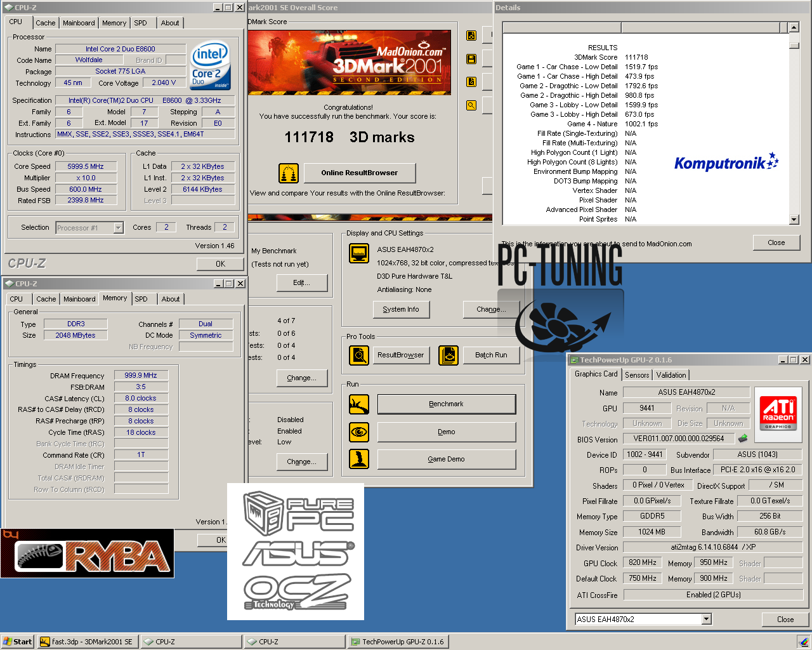This screenshot has height=650, width=812.
Task: Click the Details list scroll-up arrow
Action: [x=794, y=27]
